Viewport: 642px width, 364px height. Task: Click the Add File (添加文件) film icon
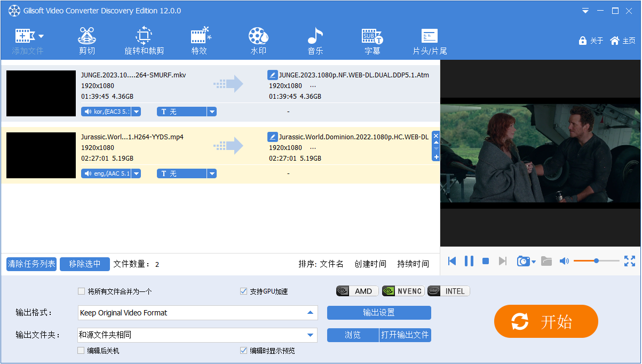(x=25, y=36)
